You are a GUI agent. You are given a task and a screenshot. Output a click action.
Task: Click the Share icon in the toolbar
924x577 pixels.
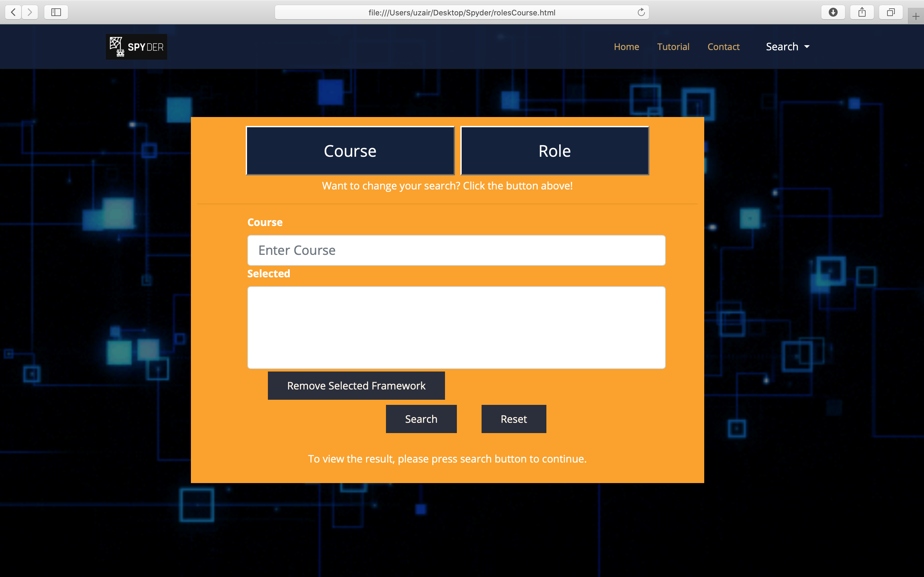click(862, 12)
